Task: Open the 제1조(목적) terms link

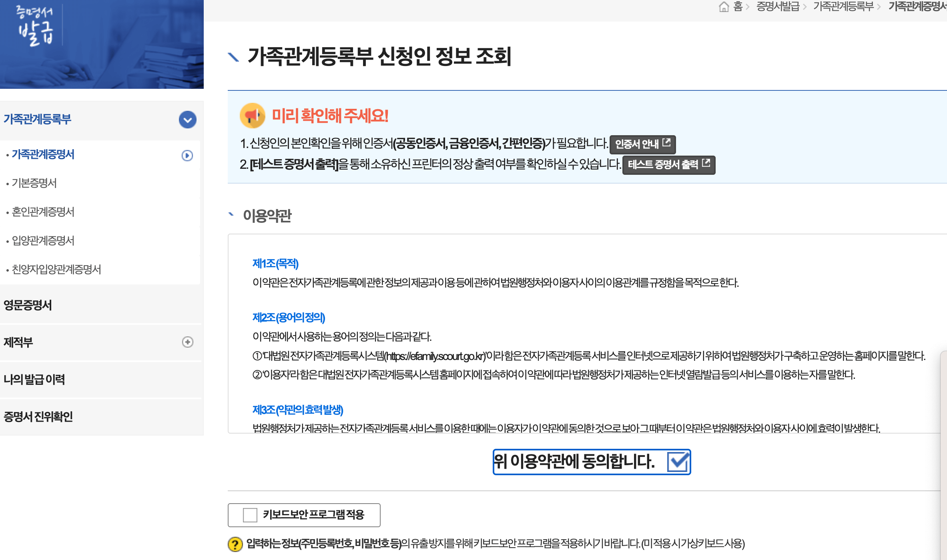Action: click(276, 263)
